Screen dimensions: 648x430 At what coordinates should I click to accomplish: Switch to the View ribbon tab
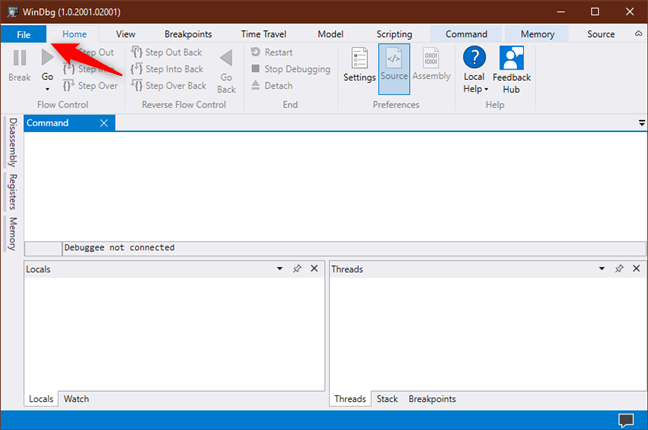[x=125, y=34]
